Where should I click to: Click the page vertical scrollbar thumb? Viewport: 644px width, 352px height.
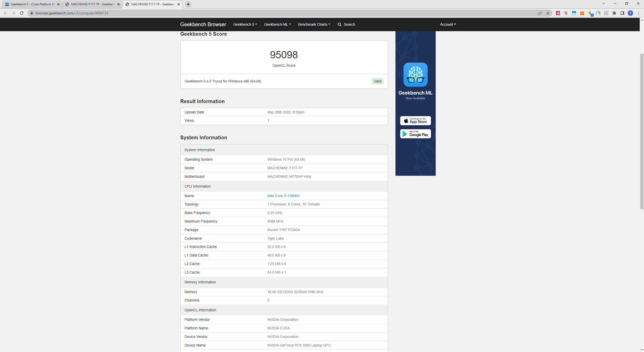642,131
